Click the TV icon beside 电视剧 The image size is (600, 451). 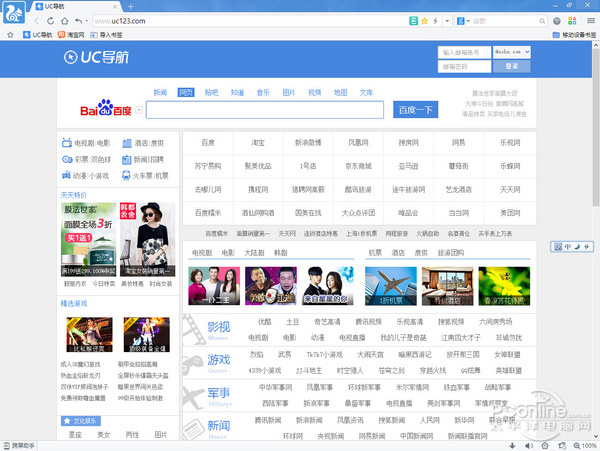pyautogui.click(x=67, y=143)
